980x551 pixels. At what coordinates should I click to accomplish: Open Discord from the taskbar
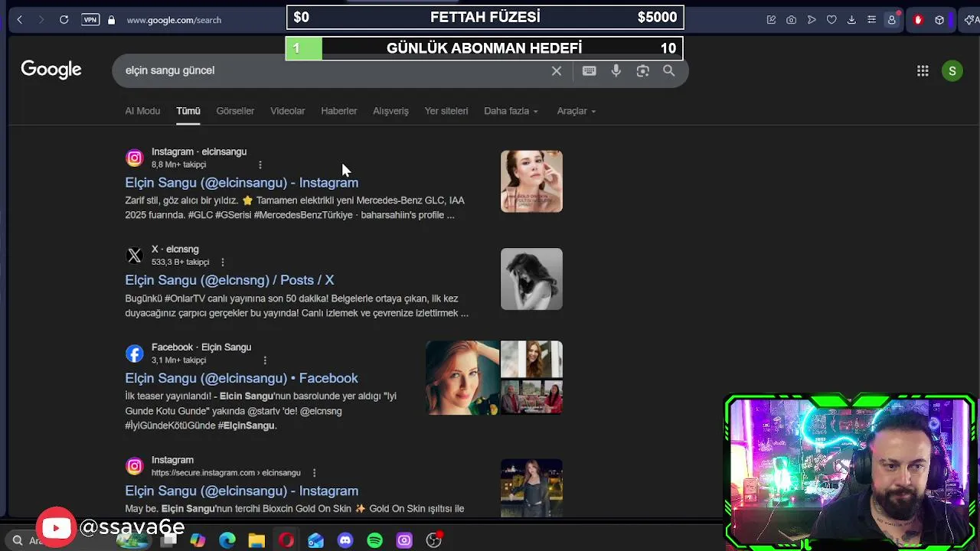345,540
